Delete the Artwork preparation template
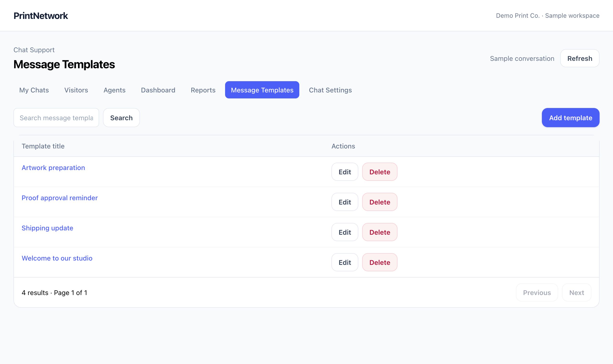The image size is (613, 364). click(x=380, y=172)
